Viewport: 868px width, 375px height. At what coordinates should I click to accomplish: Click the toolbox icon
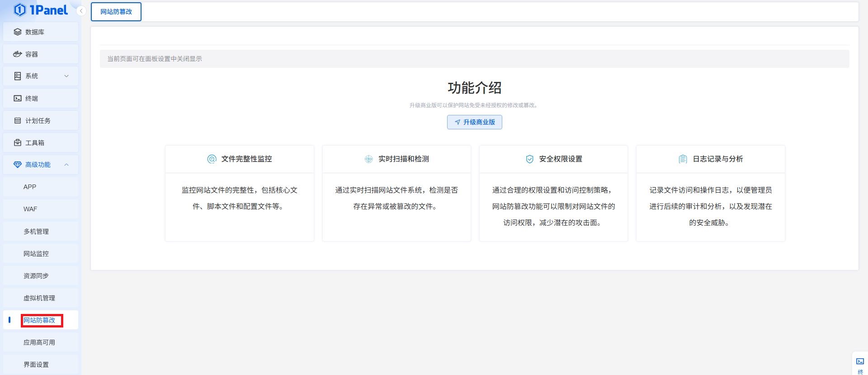(x=18, y=143)
